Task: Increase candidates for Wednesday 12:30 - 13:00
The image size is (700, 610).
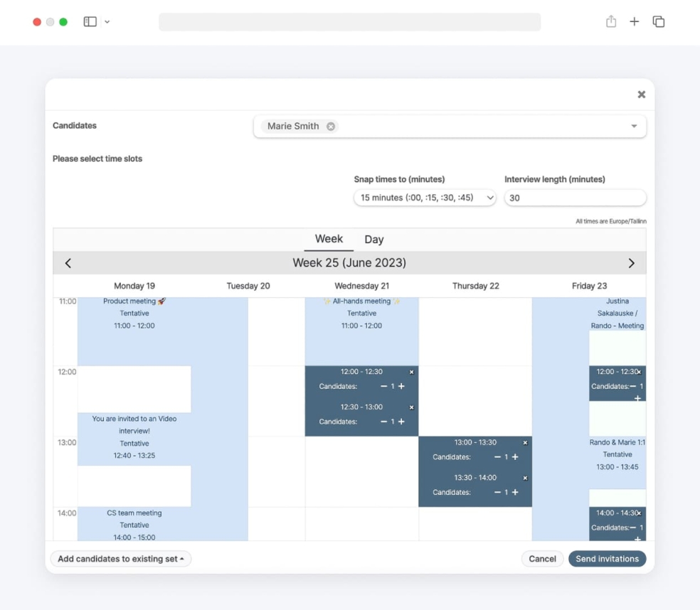Action: click(x=401, y=422)
